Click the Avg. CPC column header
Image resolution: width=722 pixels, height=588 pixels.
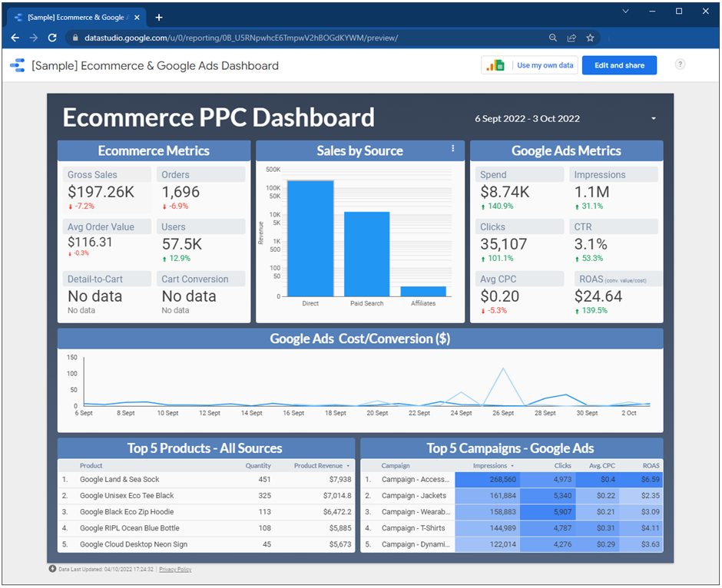pos(602,466)
